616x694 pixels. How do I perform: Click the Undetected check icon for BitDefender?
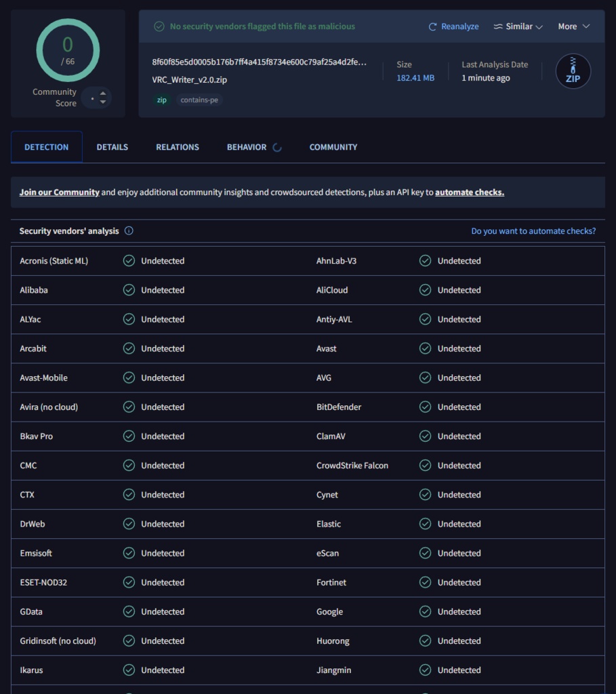tap(426, 407)
